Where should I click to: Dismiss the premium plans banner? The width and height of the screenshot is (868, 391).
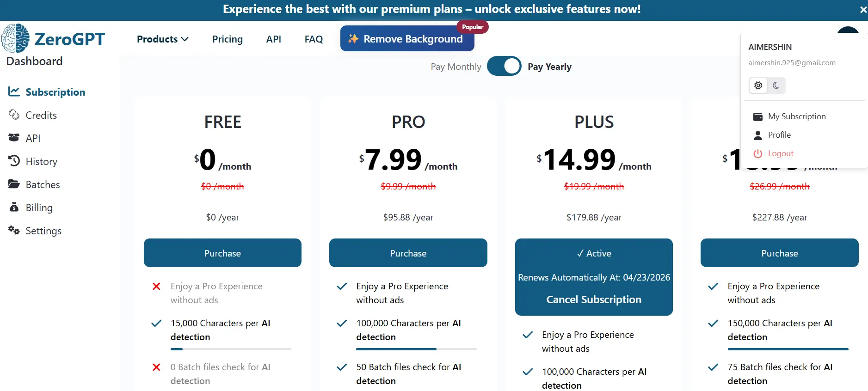(x=863, y=10)
